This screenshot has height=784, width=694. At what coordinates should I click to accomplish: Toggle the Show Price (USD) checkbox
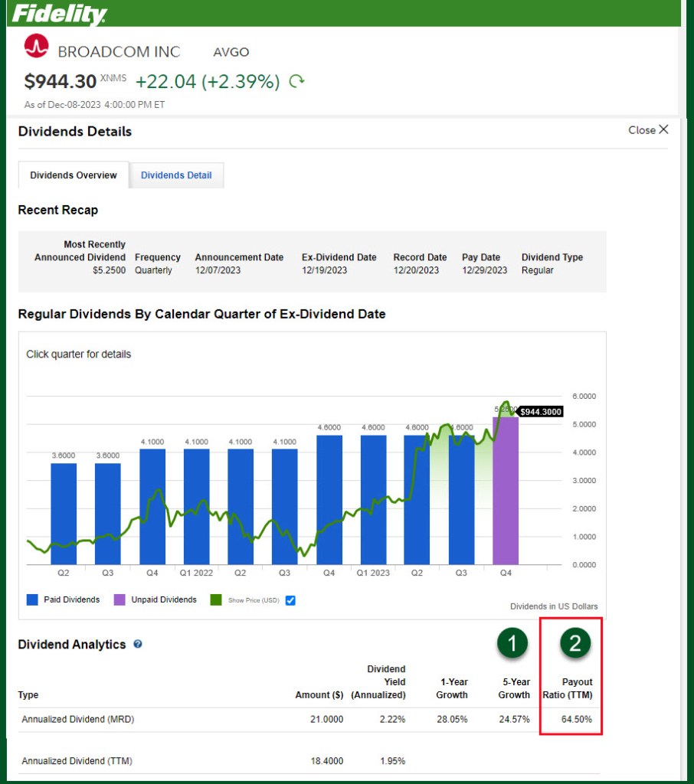pyautogui.click(x=290, y=600)
